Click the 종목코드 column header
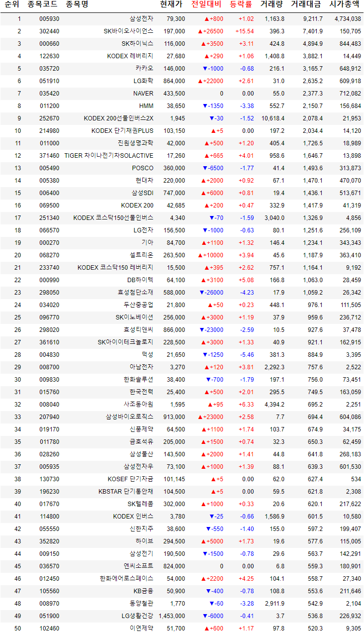Image resolution: width=364 pixels, height=632 pixels. tap(42, 5)
